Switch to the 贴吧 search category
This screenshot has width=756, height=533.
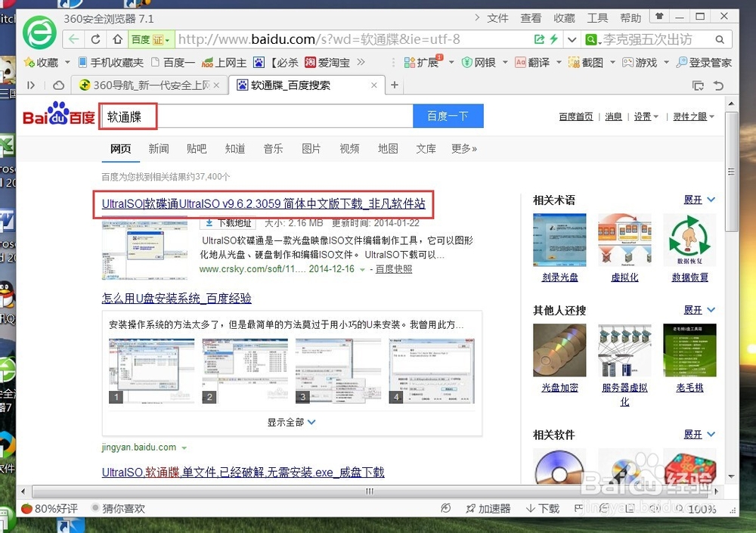[197, 149]
